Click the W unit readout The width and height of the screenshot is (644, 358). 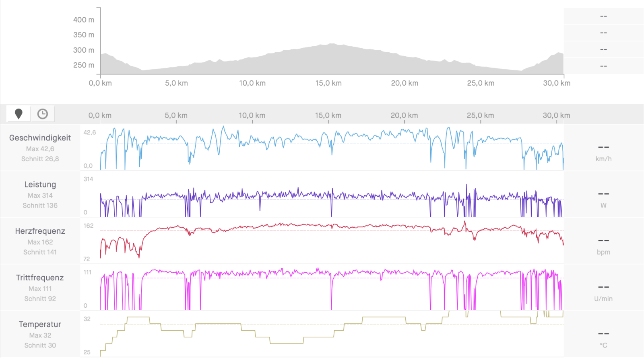click(x=603, y=206)
